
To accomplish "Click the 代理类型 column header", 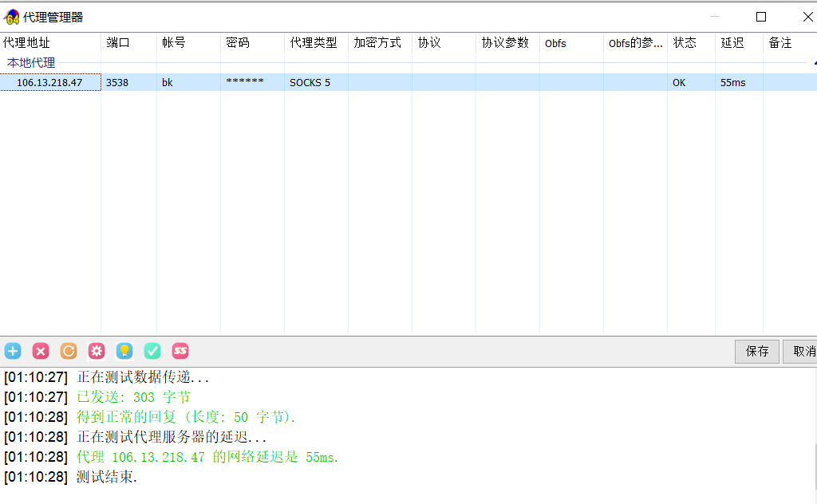I will click(x=316, y=43).
